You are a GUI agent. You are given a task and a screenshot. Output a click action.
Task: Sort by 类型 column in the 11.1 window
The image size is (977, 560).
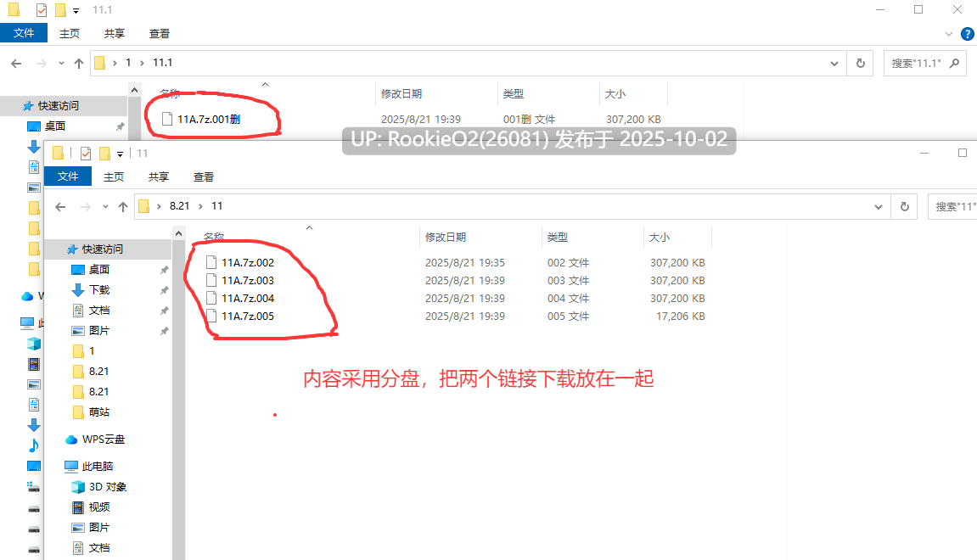pyautogui.click(x=514, y=94)
